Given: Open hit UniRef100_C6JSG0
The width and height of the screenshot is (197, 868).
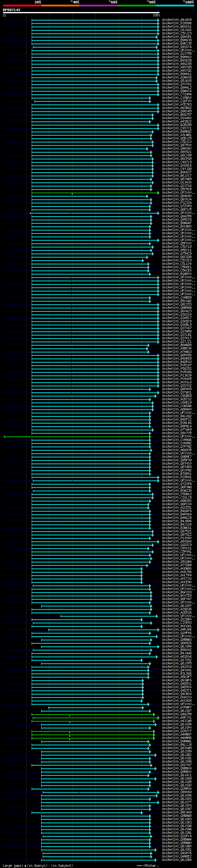Looking at the screenshot, I should [x=177, y=30].
